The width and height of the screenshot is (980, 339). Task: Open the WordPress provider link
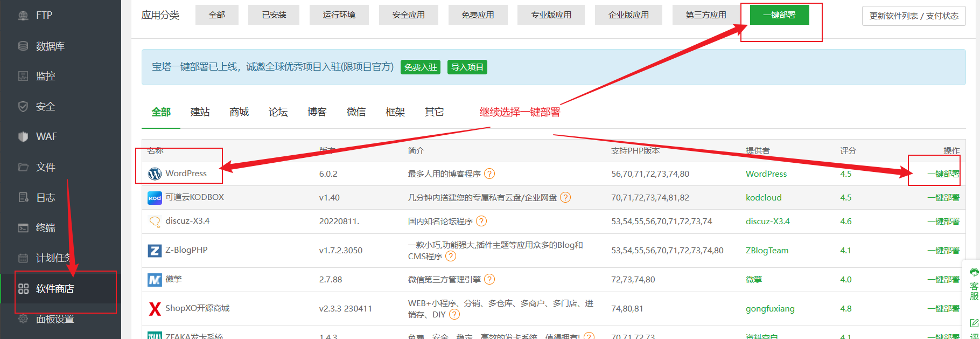(766, 174)
